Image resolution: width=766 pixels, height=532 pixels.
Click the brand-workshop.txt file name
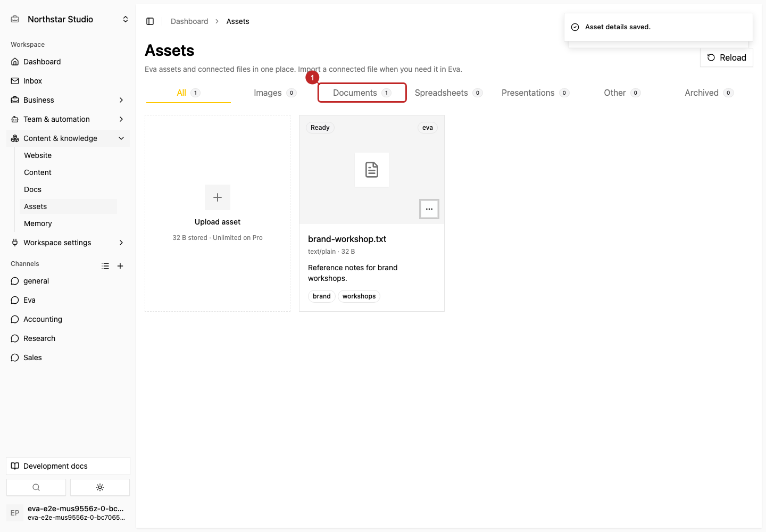click(x=347, y=239)
